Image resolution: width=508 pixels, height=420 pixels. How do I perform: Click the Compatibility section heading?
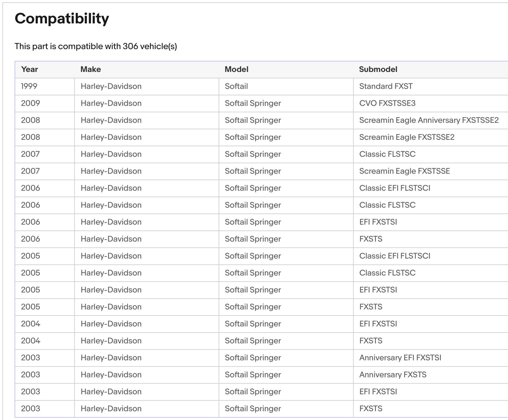coord(62,19)
